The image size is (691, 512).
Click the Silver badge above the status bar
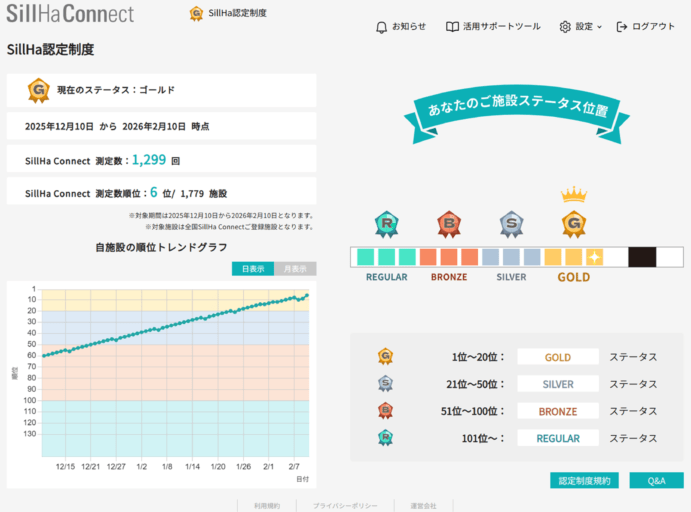(511, 223)
